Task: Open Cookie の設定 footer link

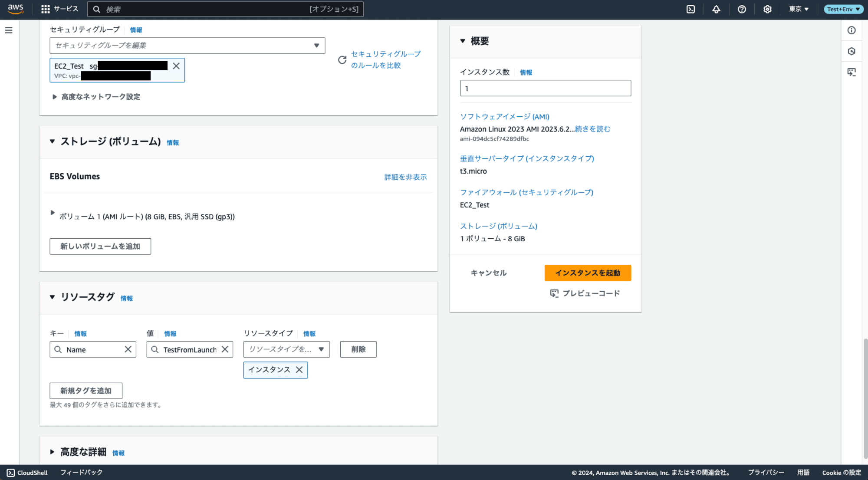Action: pyautogui.click(x=842, y=473)
